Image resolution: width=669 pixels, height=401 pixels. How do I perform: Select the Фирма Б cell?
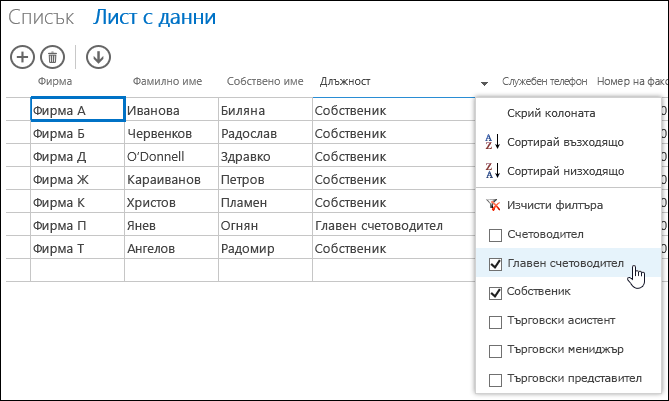coord(78,133)
